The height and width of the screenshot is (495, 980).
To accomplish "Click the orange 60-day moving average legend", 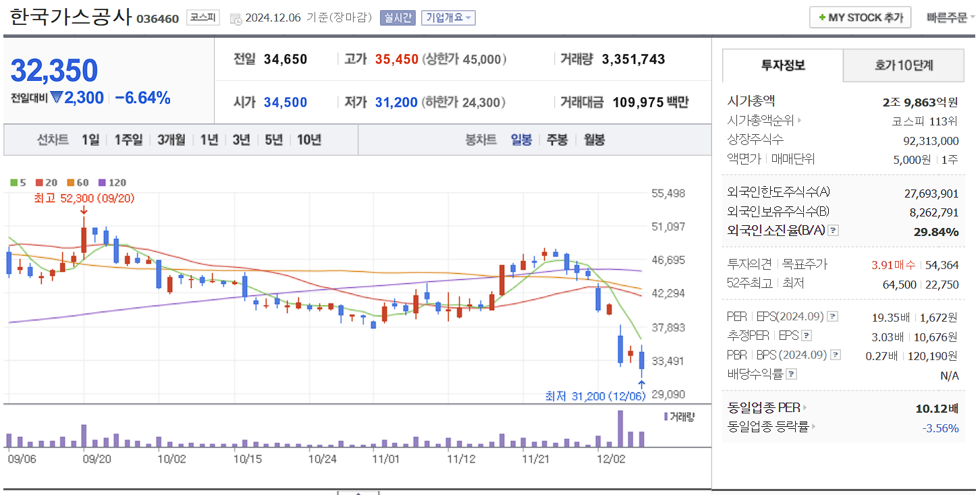I will 77,183.
